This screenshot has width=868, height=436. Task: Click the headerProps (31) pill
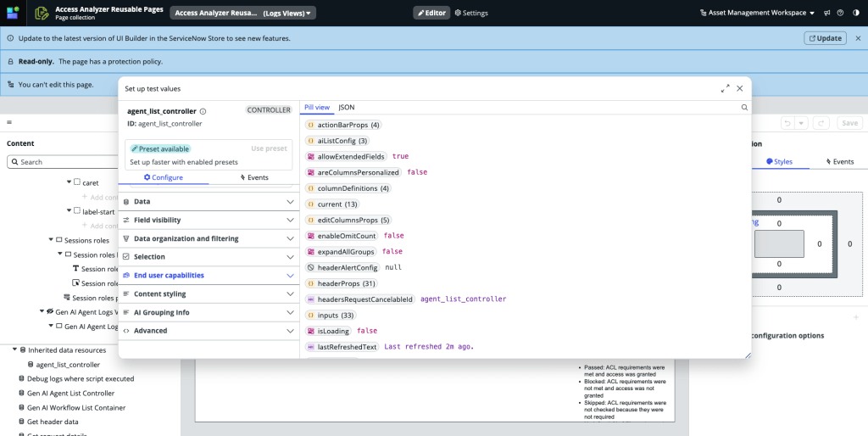(342, 283)
